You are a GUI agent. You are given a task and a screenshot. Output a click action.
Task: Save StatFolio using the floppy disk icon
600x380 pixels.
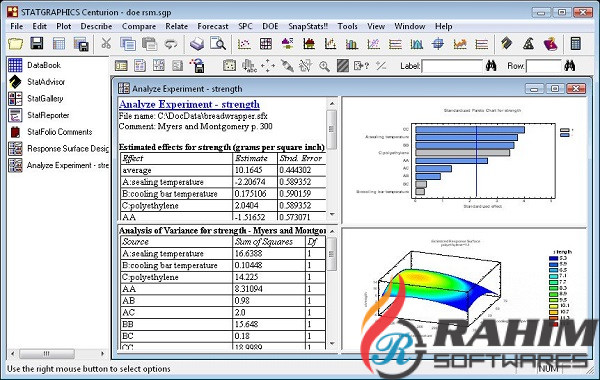(x=37, y=43)
